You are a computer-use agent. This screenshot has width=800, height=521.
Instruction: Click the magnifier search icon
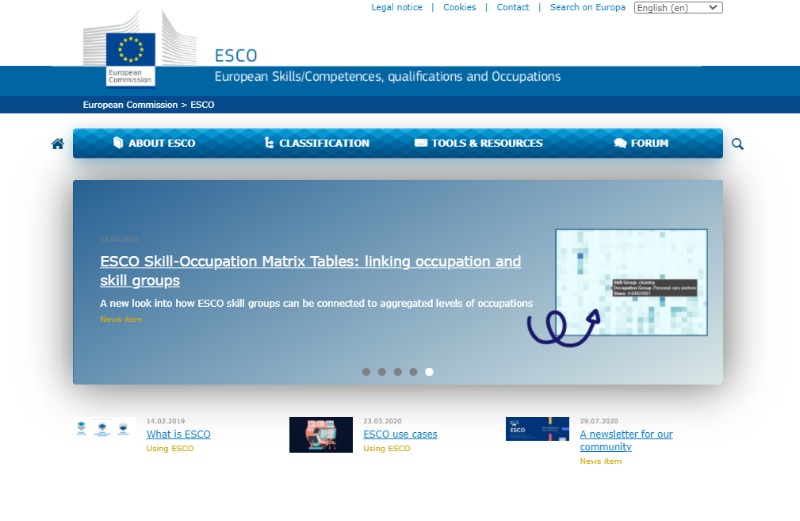click(738, 144)
